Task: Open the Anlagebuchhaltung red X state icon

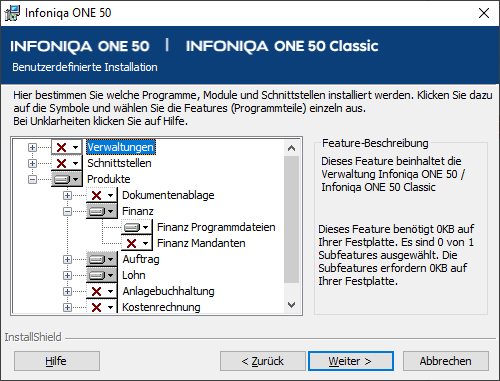Action: [102, 291]
